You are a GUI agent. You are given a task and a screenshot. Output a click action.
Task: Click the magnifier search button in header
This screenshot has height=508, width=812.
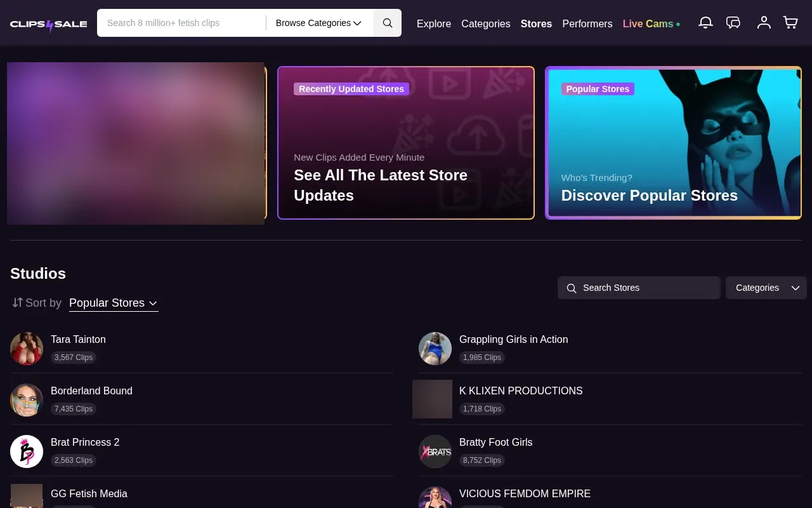click(388, 23)
